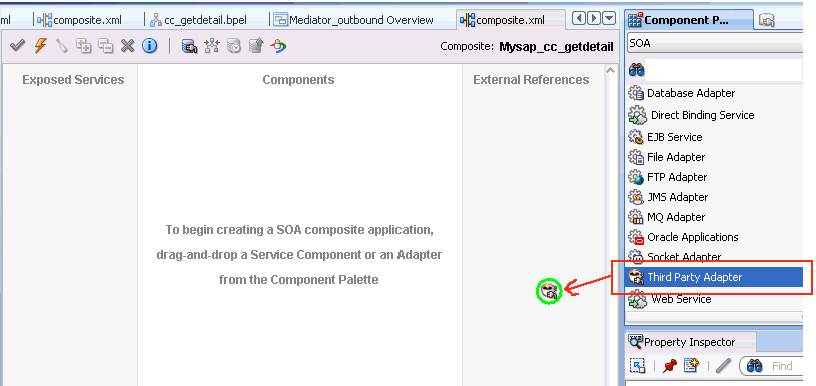Click composite canvas scroll up arrow
Screen dimensions: 816x386
[611, 70]
